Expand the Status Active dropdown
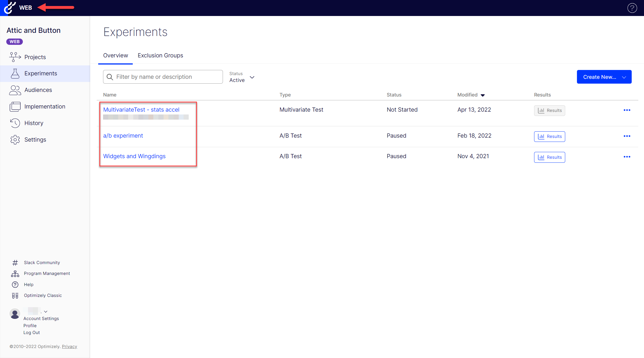The width and height of the screenshot is (644, 358). (x=242, y=77)
